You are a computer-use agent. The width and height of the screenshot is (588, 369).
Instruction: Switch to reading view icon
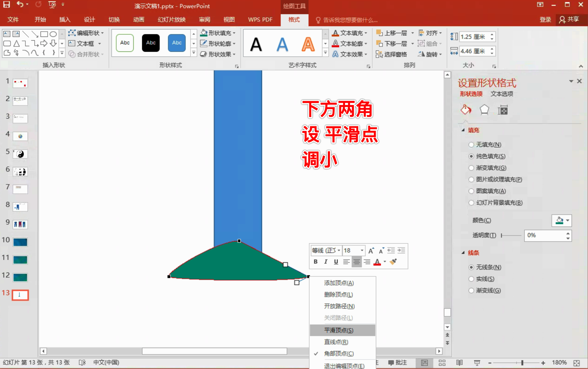click(x=459, y=362)
